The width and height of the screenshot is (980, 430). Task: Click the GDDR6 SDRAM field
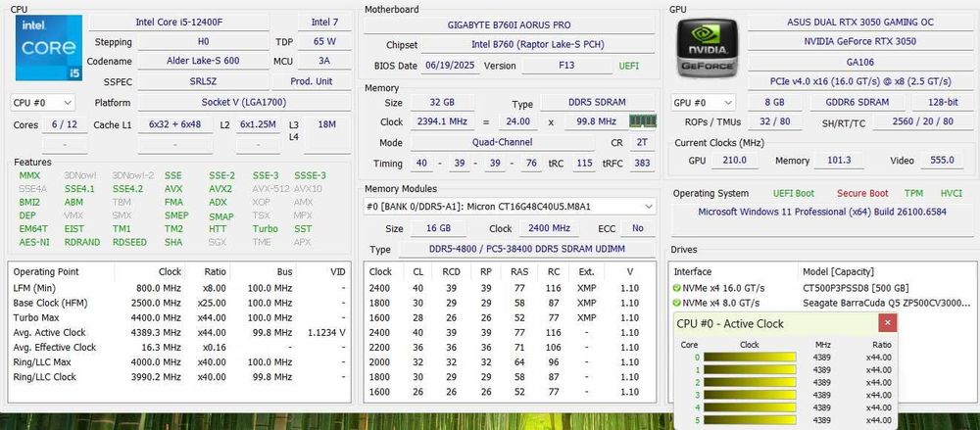point(857,103)
